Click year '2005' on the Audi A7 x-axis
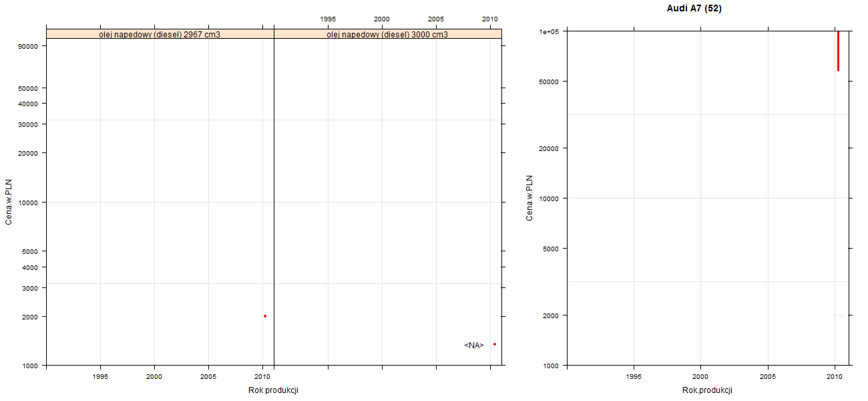 [768, 377]
